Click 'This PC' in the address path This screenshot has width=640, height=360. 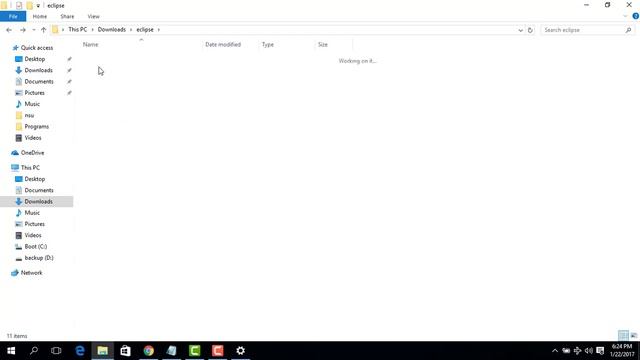point(78,29)
